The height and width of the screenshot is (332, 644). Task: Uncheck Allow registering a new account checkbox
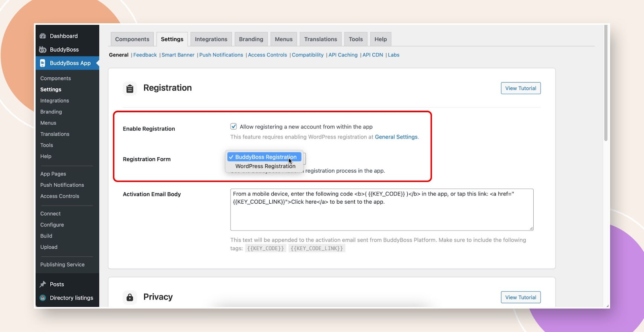(x=233, y=126)
